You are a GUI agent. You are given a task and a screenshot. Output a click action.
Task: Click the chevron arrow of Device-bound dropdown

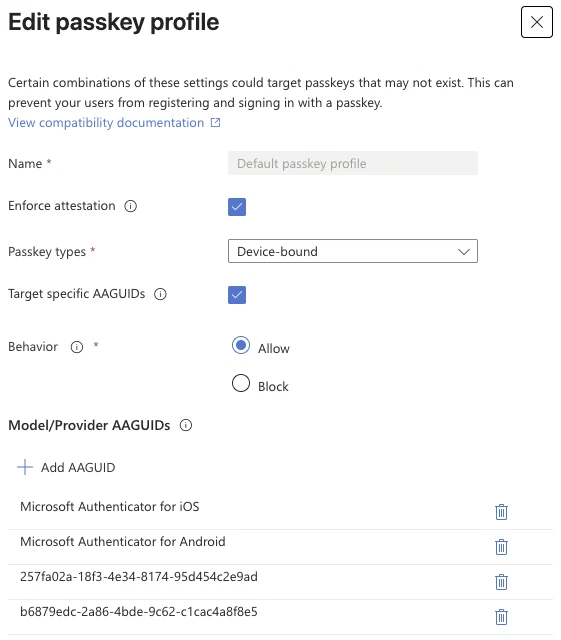pyautogui.click(x=464, y=251)
